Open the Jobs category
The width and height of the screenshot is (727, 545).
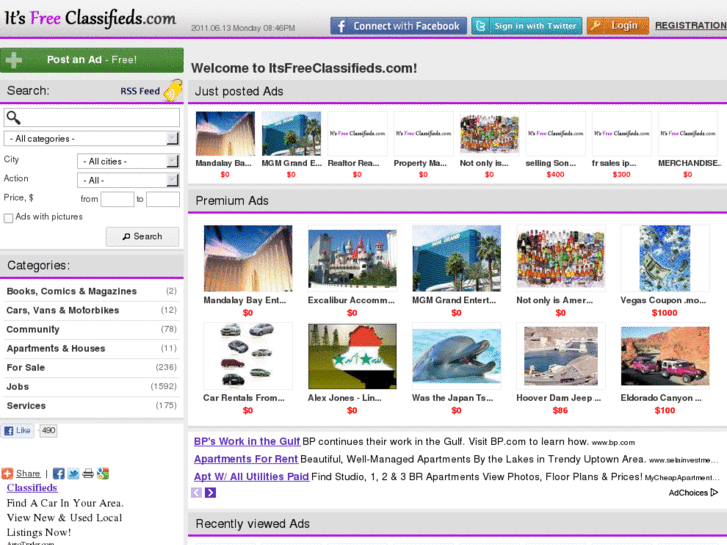tap(18, 386)
